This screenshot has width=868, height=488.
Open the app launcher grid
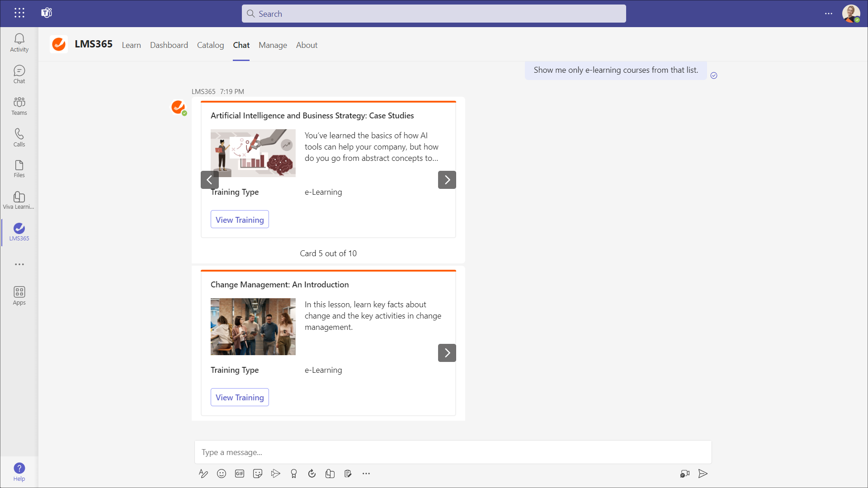(x=19, y=13)
